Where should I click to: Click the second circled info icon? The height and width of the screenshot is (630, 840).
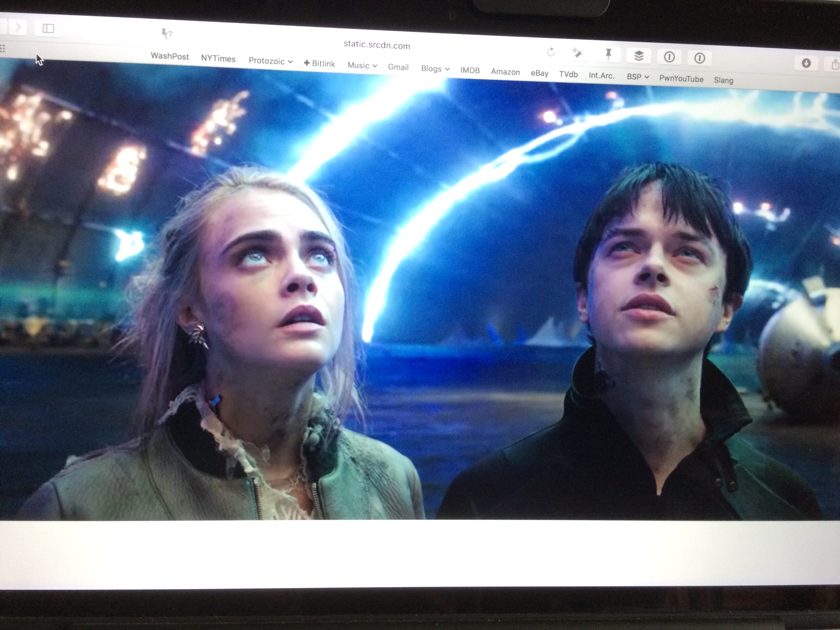point(700,58)
